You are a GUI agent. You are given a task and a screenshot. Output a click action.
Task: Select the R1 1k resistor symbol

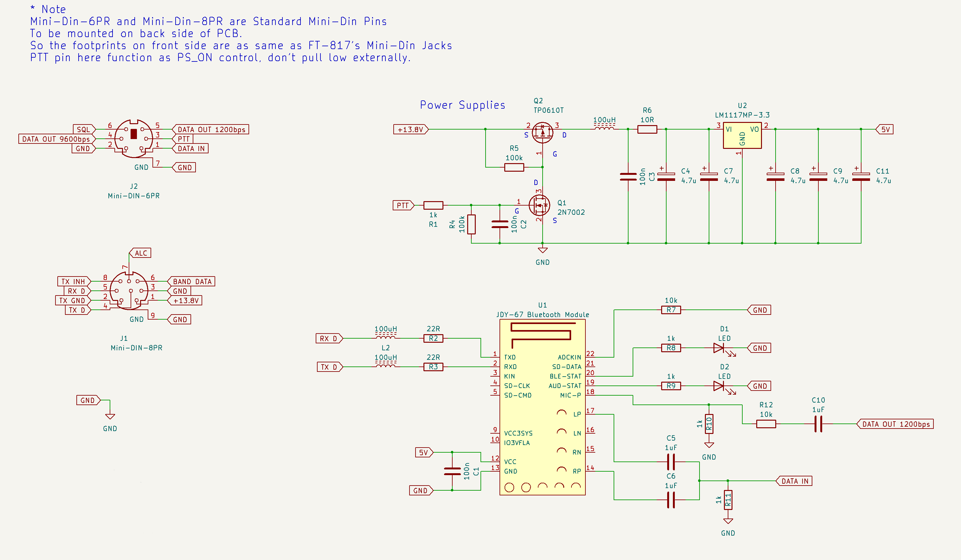[433, 205]
